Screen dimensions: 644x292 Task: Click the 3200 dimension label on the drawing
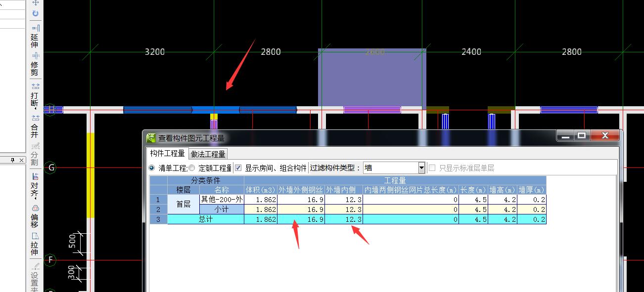(155, 52)
